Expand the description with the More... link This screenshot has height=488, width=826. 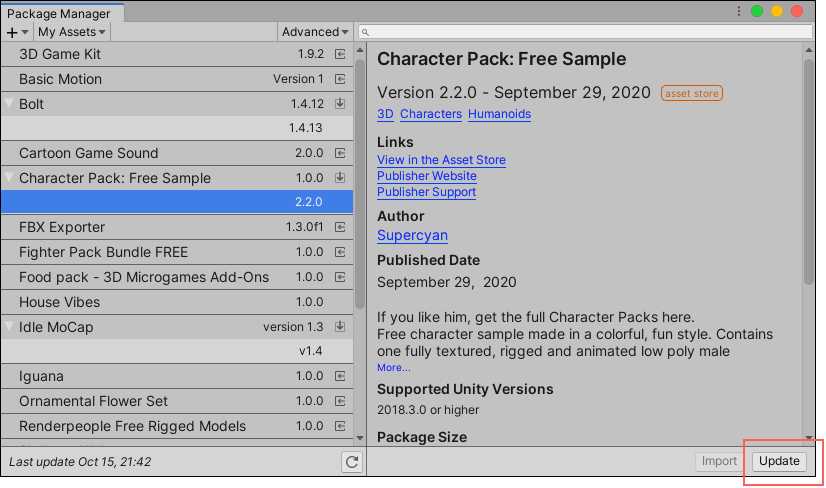[394, 368]
